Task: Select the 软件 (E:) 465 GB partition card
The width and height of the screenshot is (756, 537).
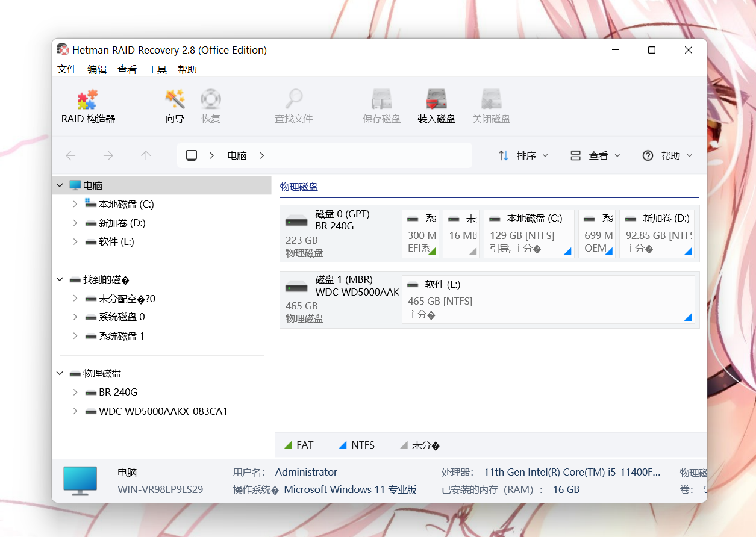Action: [548, 299]
